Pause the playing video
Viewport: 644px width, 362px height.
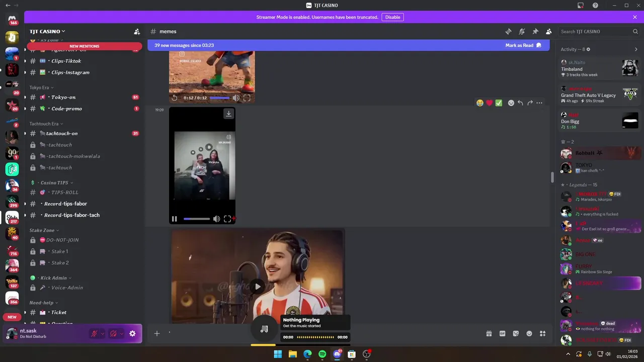[x=174, y=219]
